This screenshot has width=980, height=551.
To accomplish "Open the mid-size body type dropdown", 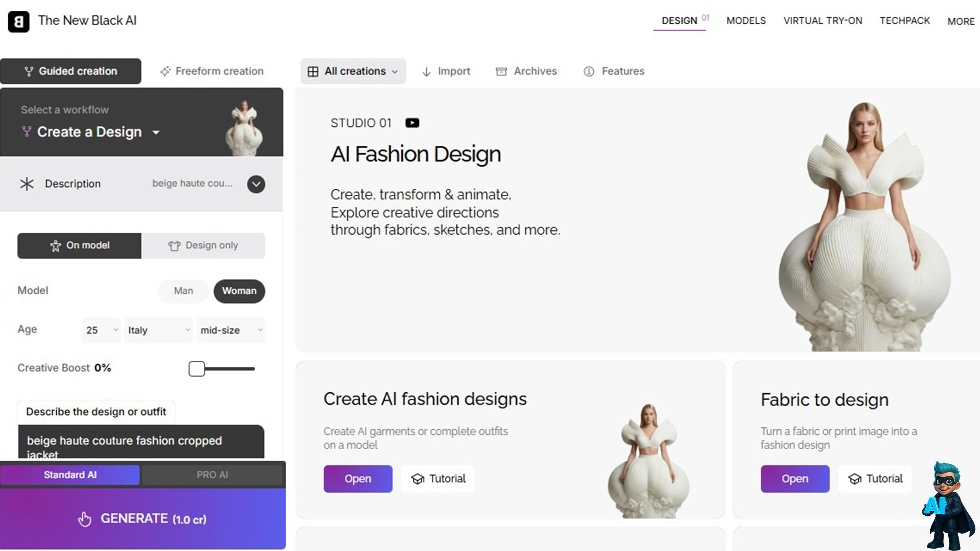I will (231, 330).
